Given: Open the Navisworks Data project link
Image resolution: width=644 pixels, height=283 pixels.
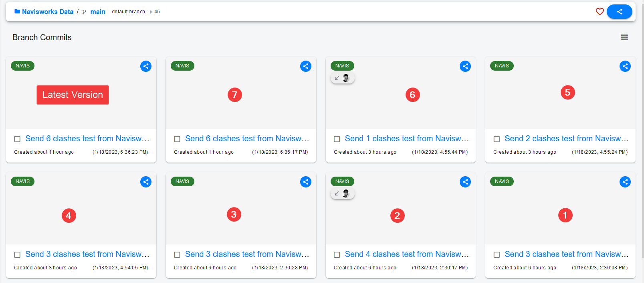Looking at the screenshot, I should click(x=47, y=12).
